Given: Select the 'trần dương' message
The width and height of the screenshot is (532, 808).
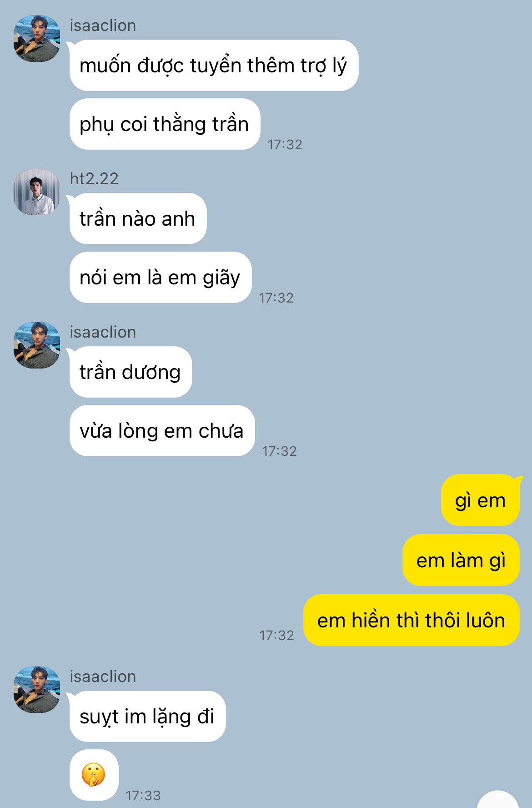Looking at the screenshot, I should tap(130, 372).
